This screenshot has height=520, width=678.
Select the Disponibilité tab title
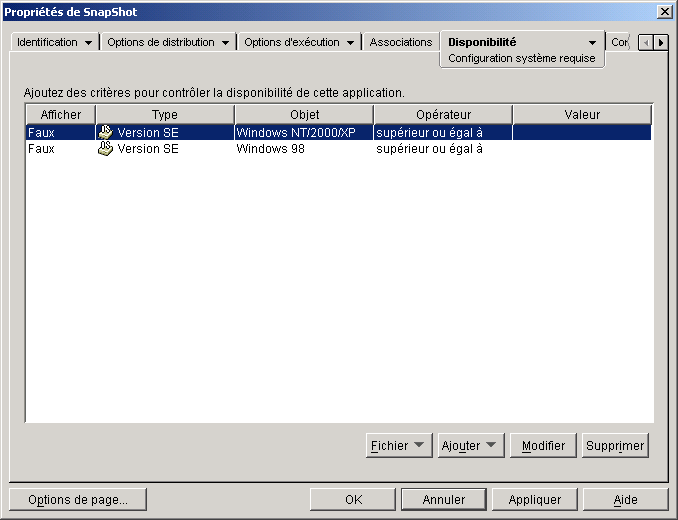(482, 42)
